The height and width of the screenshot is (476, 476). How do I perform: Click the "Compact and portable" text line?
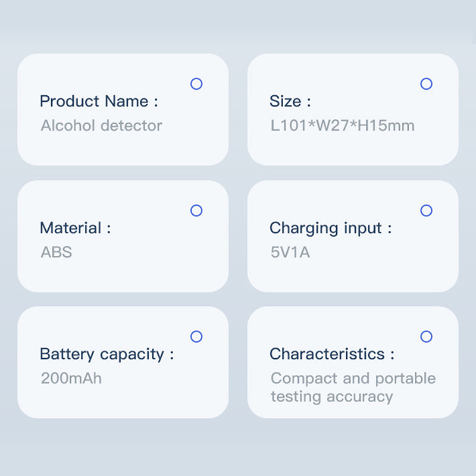coord(353,378)
